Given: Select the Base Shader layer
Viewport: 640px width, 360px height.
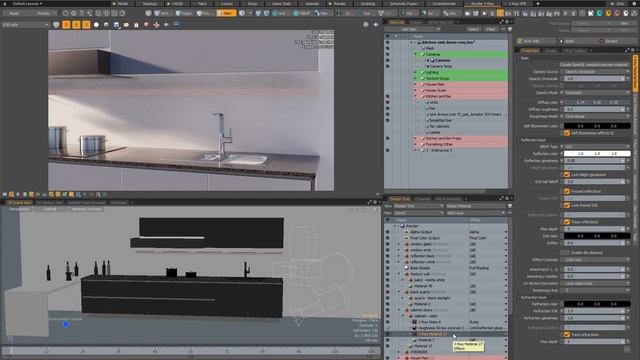Looking at the screenshot, I should (420, 268).
